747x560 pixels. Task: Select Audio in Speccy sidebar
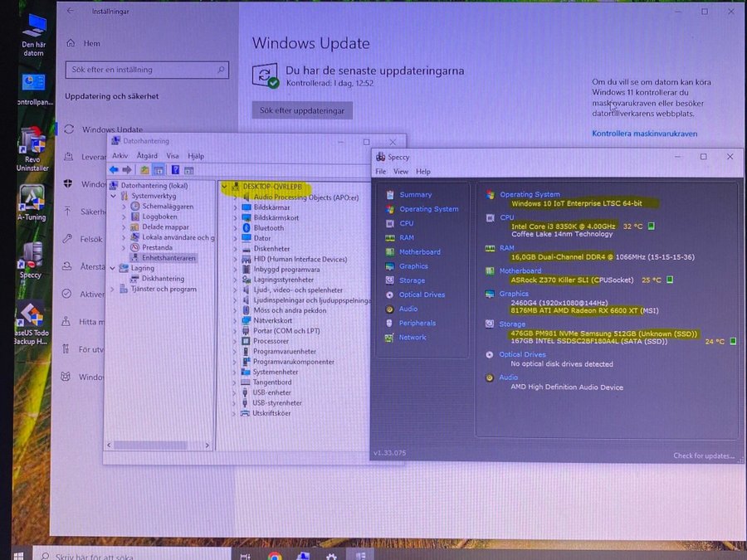coord(408,309)
